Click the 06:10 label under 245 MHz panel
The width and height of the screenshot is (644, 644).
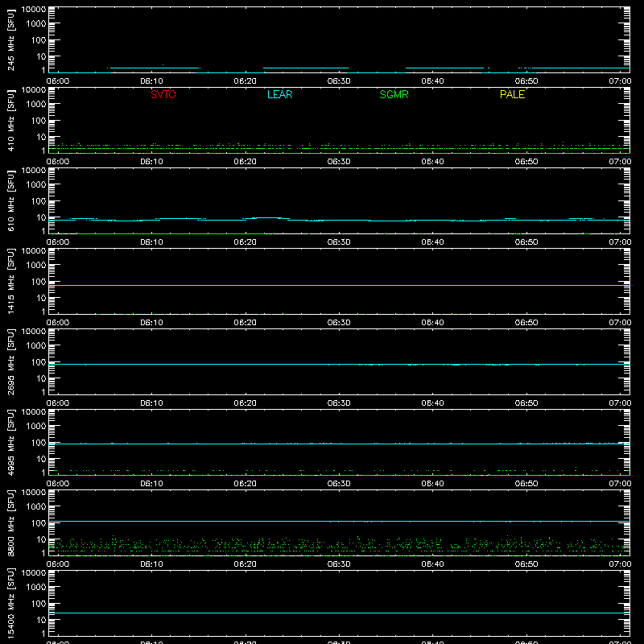tap(151, 81)
